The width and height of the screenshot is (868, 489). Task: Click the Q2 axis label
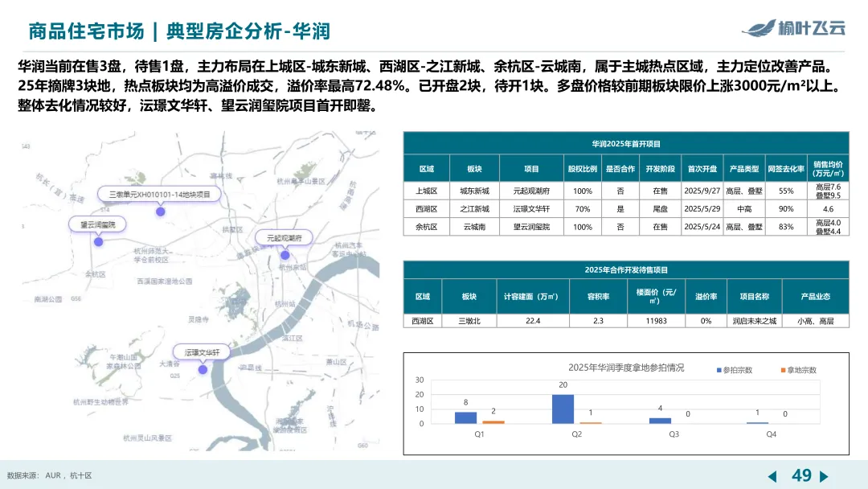(x=577, y=434)
